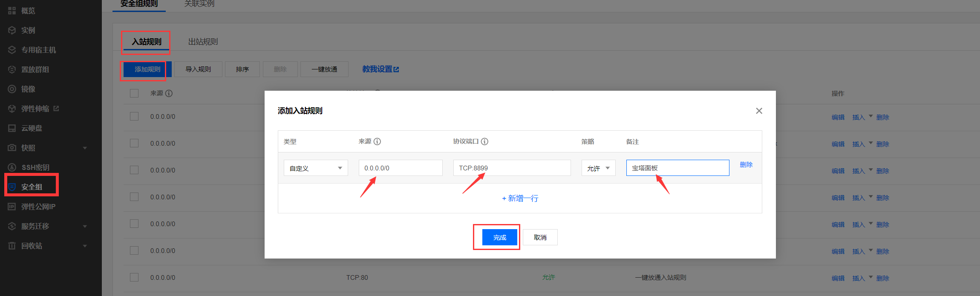
Task: Click the 安全组 shield icon
Action: click(x=12, y=187)
